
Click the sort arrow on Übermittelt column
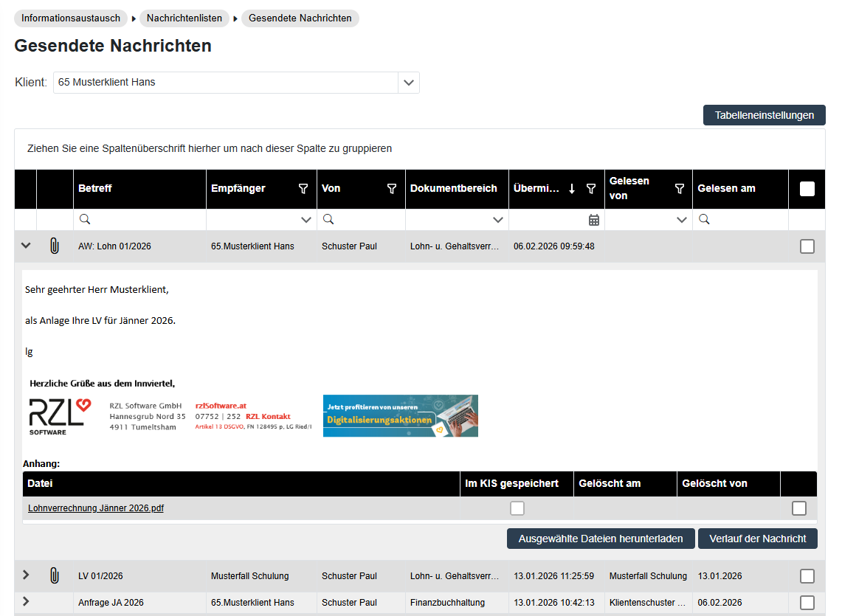pyautogui.click(x=572, y=189)
